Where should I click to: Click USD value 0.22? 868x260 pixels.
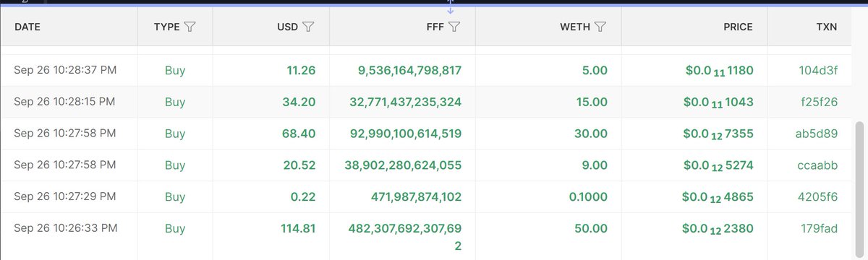coord(303,196)
